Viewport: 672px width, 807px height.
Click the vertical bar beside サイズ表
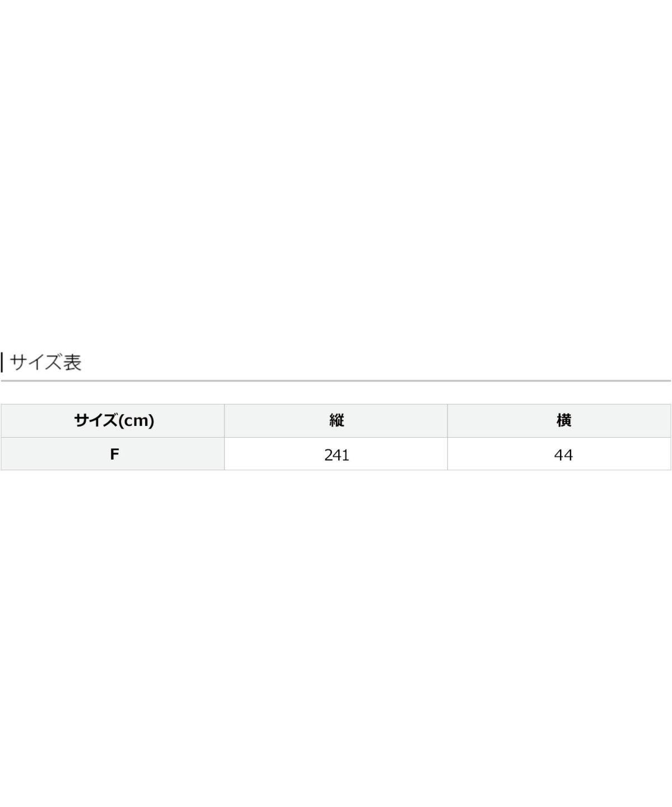coord(2,363)
